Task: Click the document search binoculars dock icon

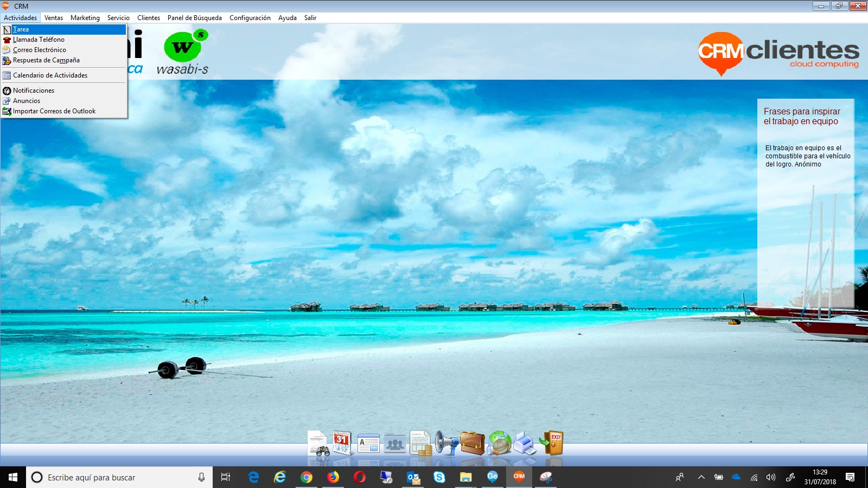Action: (318, 444)
